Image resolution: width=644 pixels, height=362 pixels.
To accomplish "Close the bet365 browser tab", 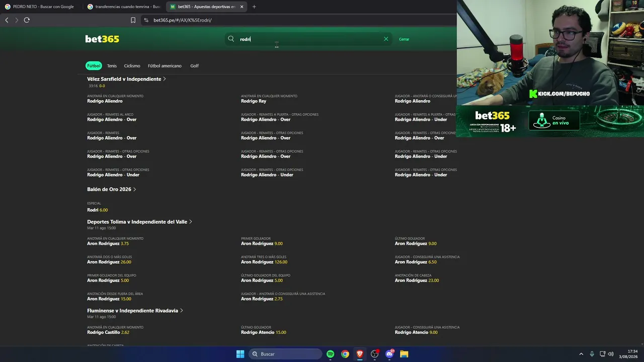I will coord(242,7).
